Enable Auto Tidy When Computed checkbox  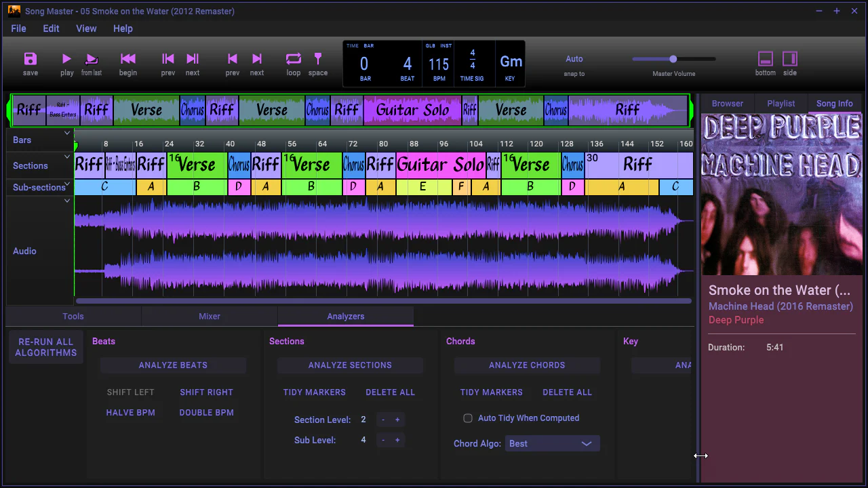468,418
